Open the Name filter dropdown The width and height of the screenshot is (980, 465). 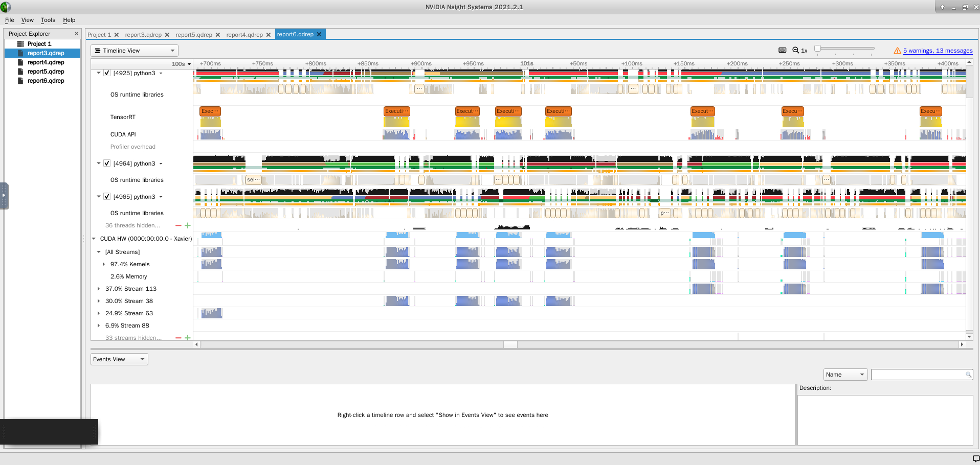pyautogui.click(x=845, y=375)
